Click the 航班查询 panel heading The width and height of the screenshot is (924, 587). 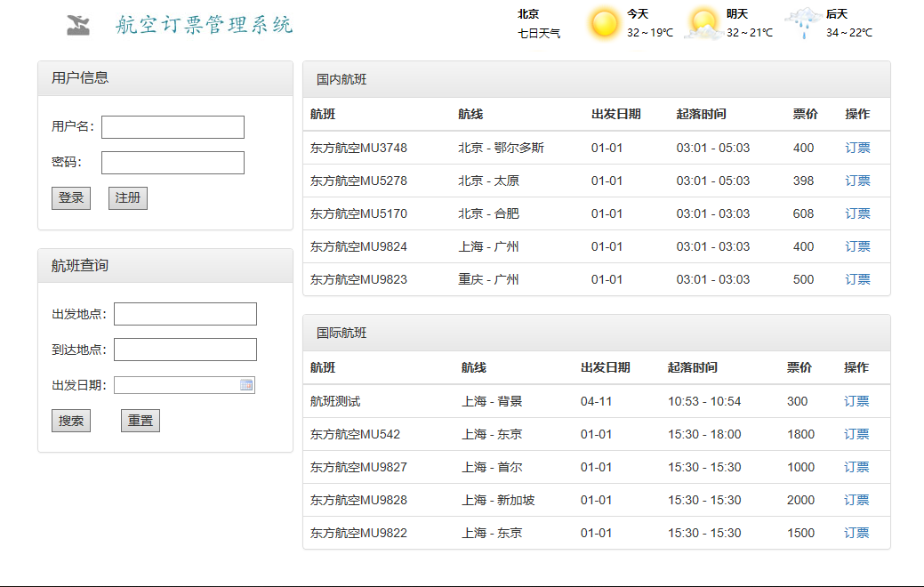[79, 266]
